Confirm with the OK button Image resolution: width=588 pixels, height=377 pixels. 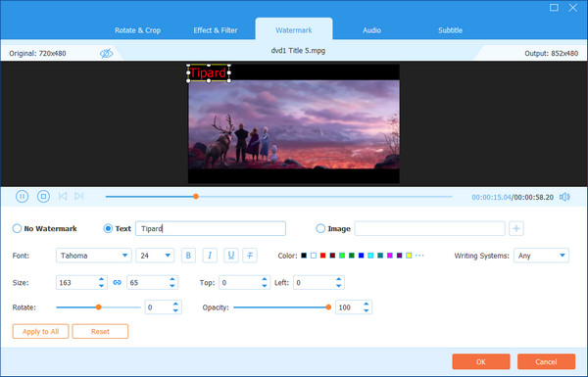[481, 361]
